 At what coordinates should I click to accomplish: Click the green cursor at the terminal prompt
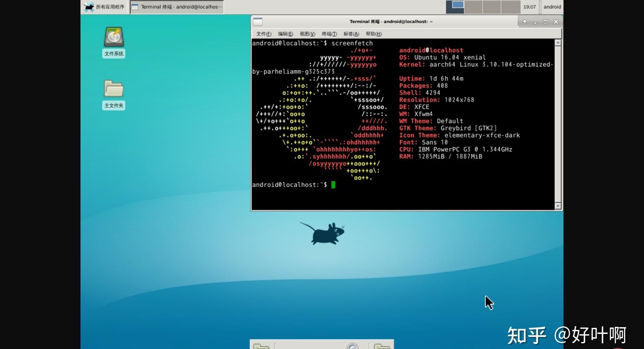333,185
